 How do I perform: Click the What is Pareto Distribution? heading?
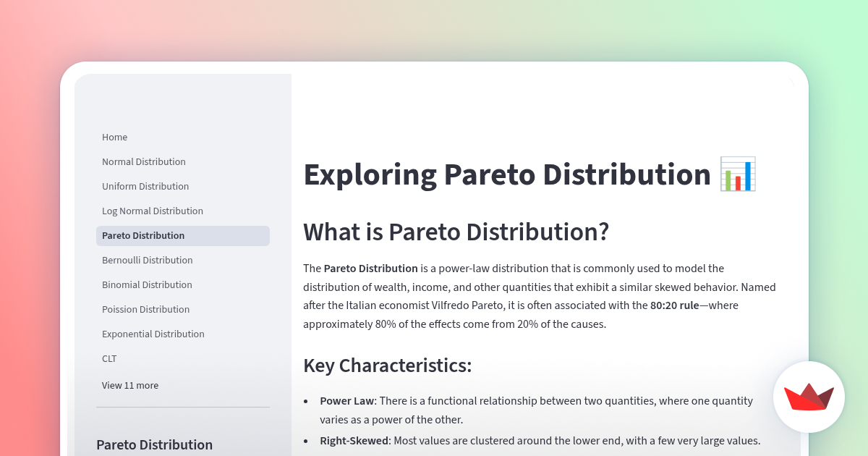pyautogui.click(x=456, y=232)
